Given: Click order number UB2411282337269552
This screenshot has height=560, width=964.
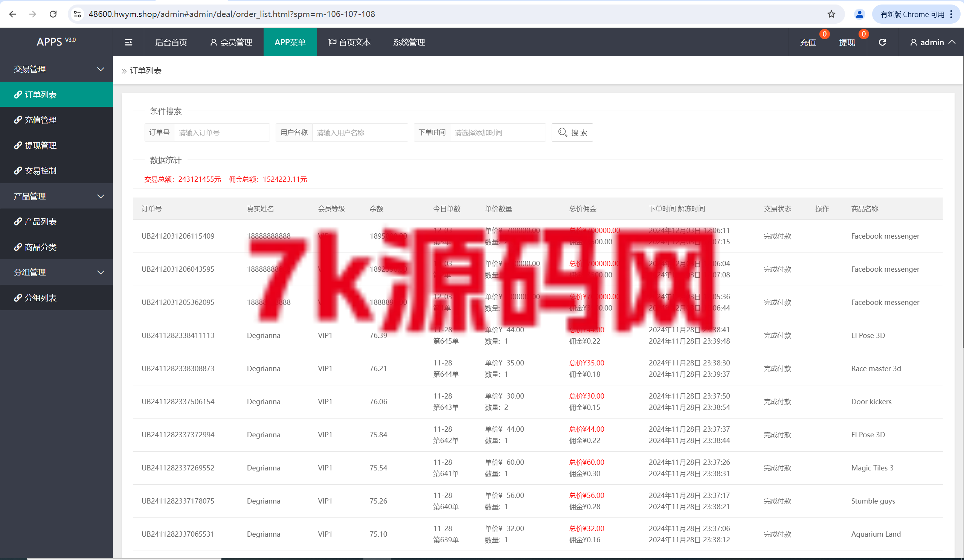Looking at the screenshot, I should click(178, 468).
